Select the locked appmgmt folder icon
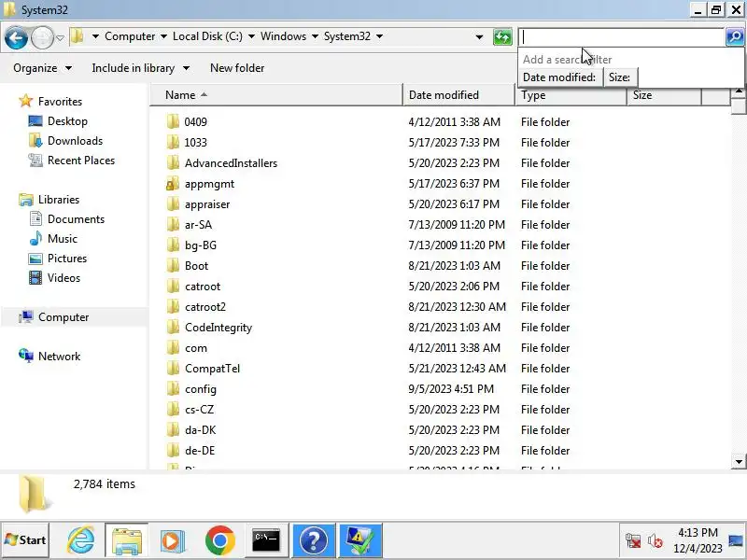747x560 pixels. pos(173,183)
